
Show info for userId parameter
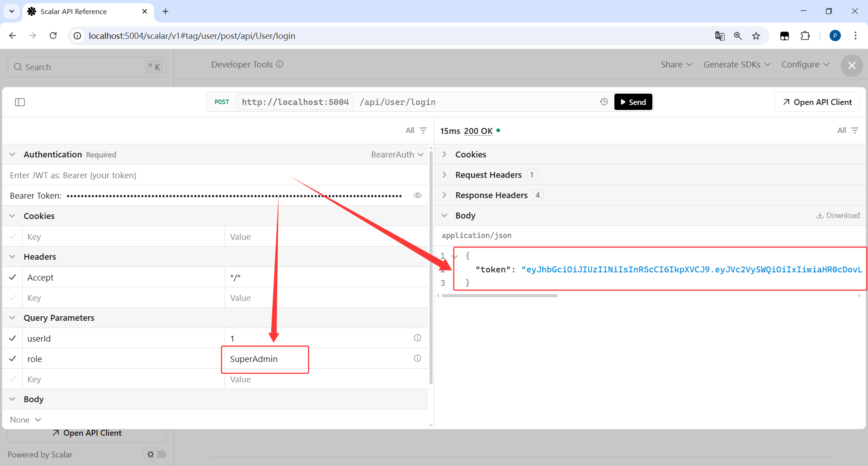(x=417, y=338)
